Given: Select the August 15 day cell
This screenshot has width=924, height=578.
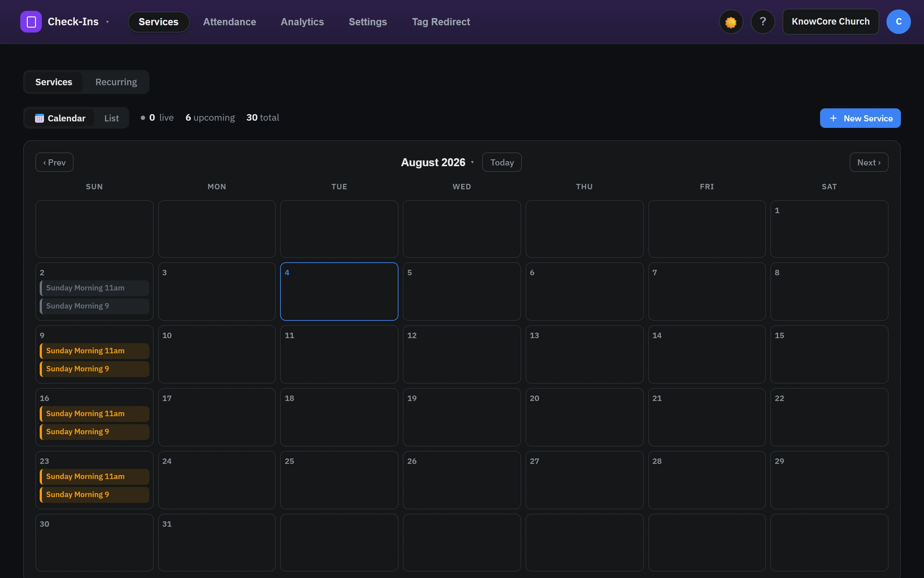Looking at the screenshot, I should (x=829, y=354).
